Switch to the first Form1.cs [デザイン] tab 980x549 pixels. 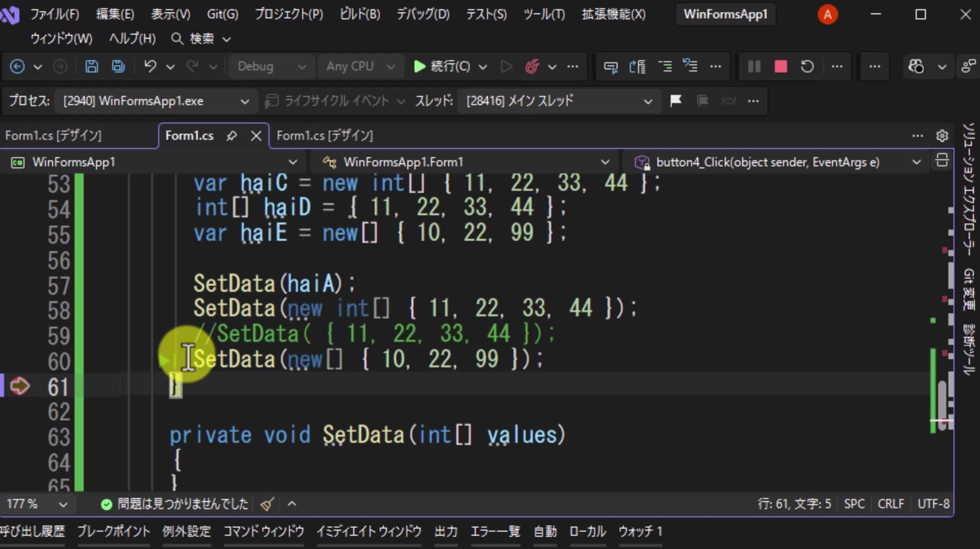[x=54, y=136]
